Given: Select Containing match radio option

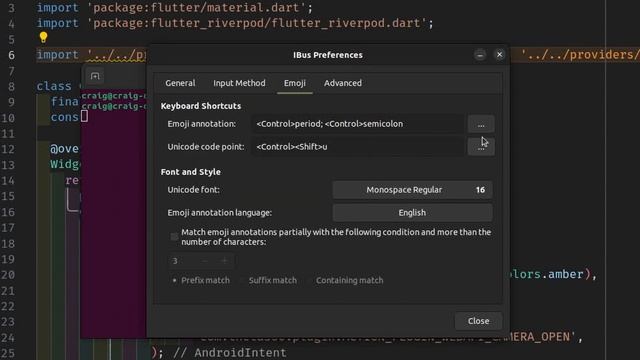Looking at the screenshot, I should [346, 280].
